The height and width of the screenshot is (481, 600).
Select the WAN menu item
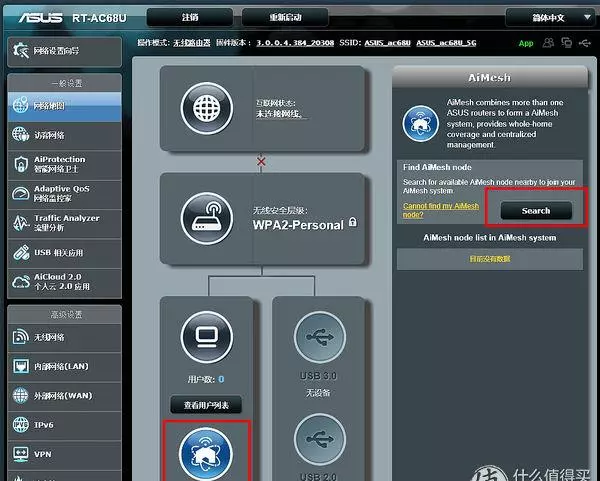(65, 395)
